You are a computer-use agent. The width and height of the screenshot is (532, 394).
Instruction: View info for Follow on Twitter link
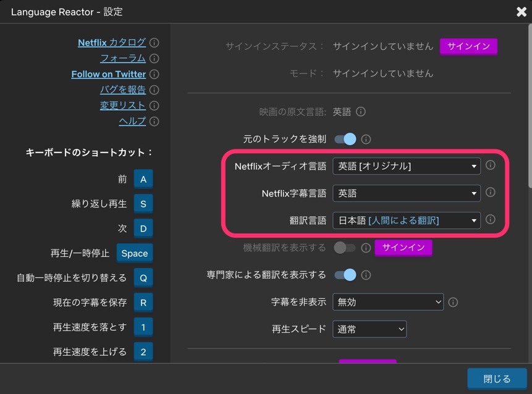pyautogui.click(x=153, y=74)
